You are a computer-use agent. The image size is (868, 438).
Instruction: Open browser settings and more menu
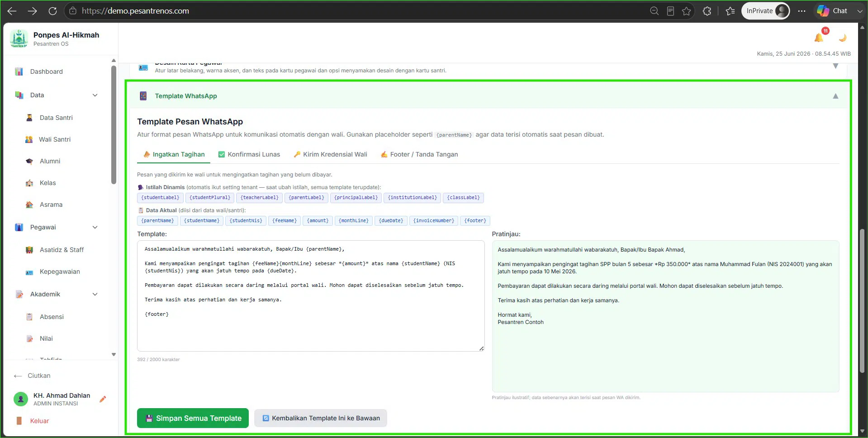tap(802, 11)
